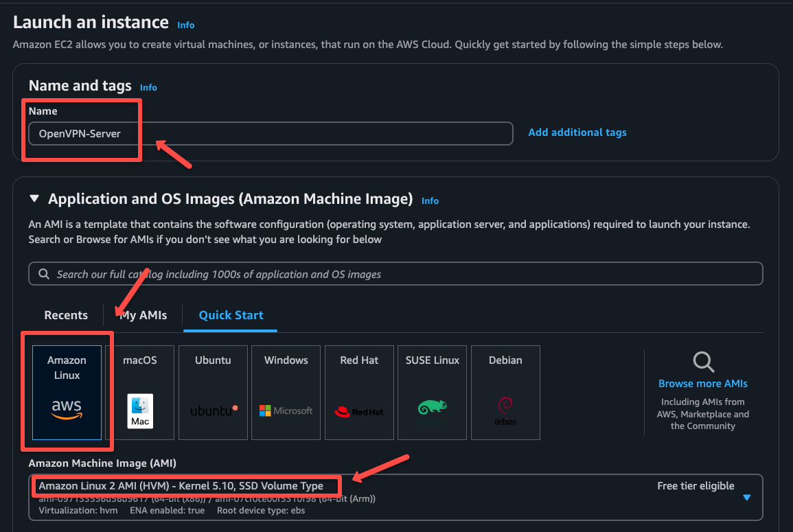Viewport: 793px width, 532px height.
Task: Open Info for the AMI section
Action: (430, 200)
